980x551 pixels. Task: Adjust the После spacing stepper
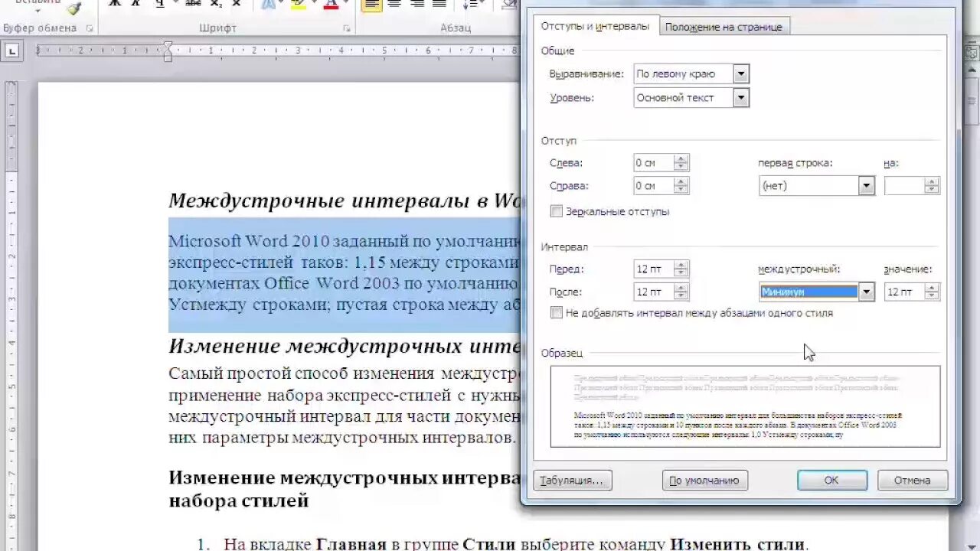tap(681, 292)
